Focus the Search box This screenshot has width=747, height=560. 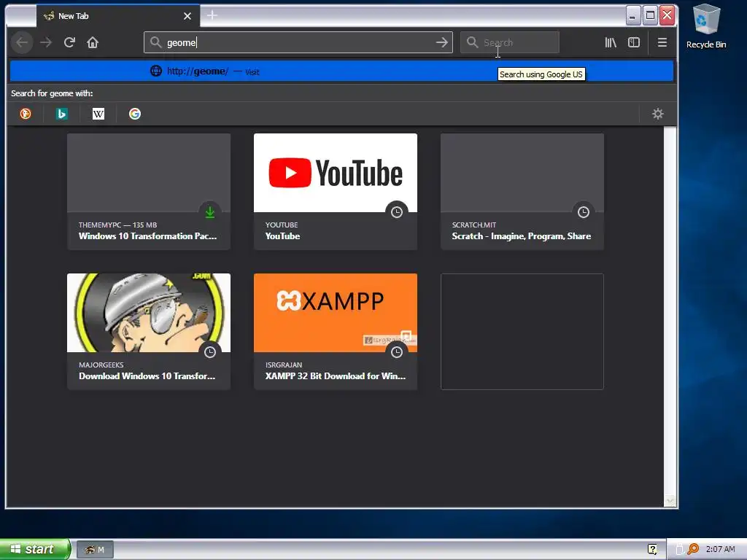click(510, 43)
